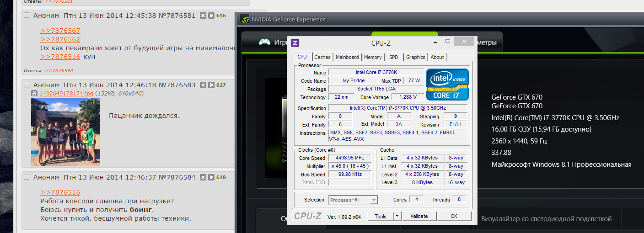Click the arrow icon on post №7876583
Screen dimensions: 644x233
tap(211, 85)
